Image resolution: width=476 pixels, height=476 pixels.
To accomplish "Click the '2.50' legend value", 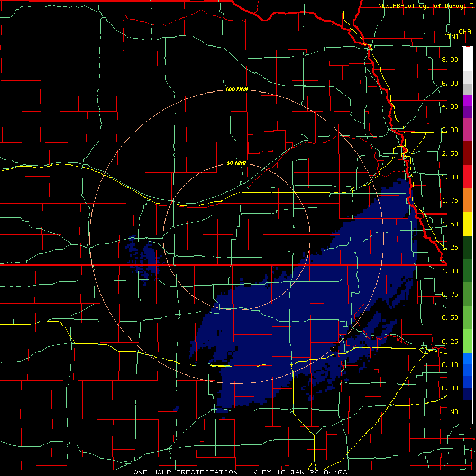I will (x=450, y=153).
